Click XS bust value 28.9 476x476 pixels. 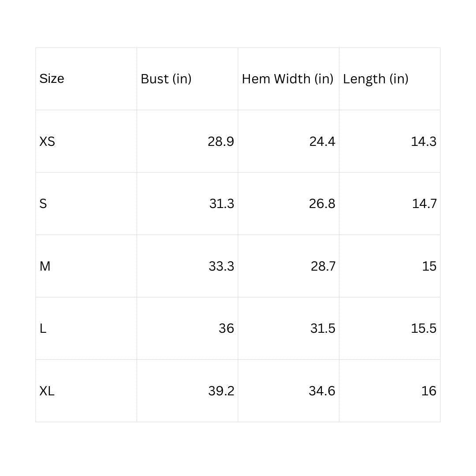pyautogui.click(x=221, y=141)
